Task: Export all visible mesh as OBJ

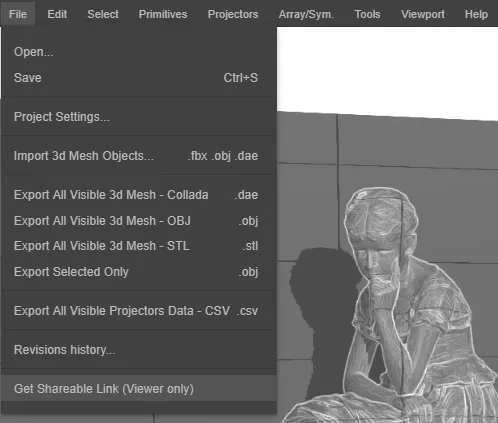Action: pyautogui.click(x=139, y=220)
